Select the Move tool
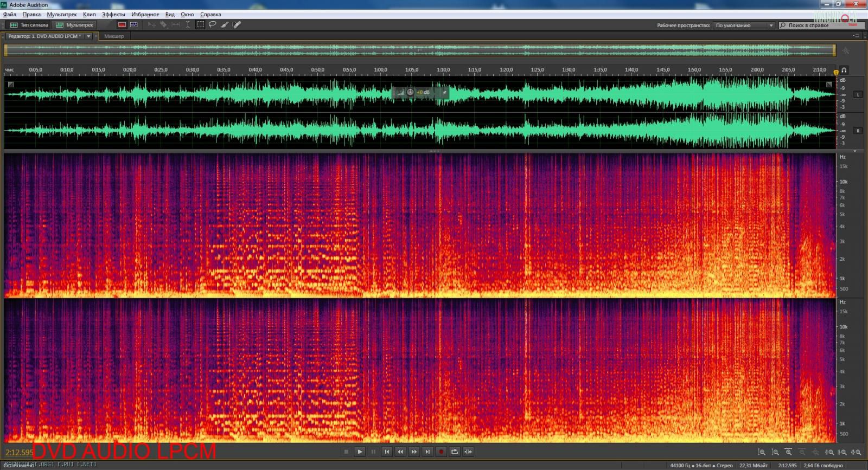868x470 pixels. point(152,25)
